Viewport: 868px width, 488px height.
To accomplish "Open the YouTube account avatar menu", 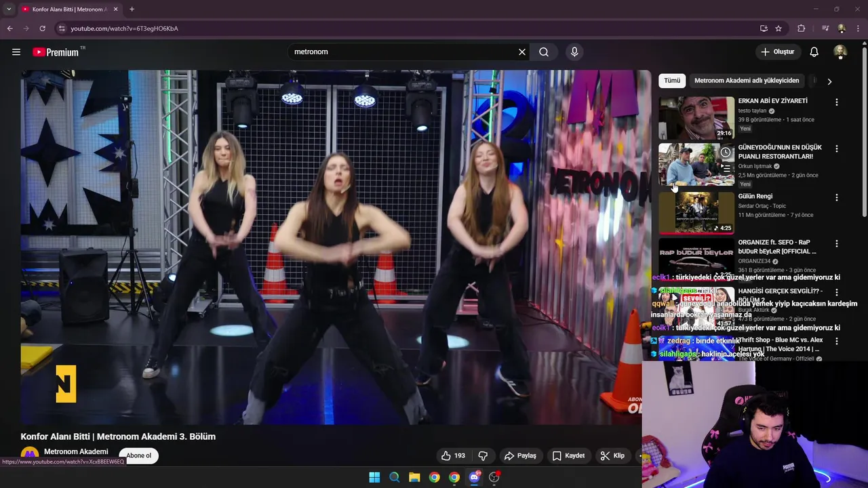I will (840, 52).
